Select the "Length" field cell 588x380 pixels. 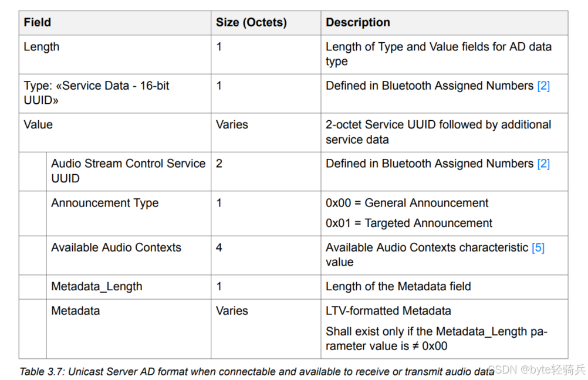[x=42, y=47]
